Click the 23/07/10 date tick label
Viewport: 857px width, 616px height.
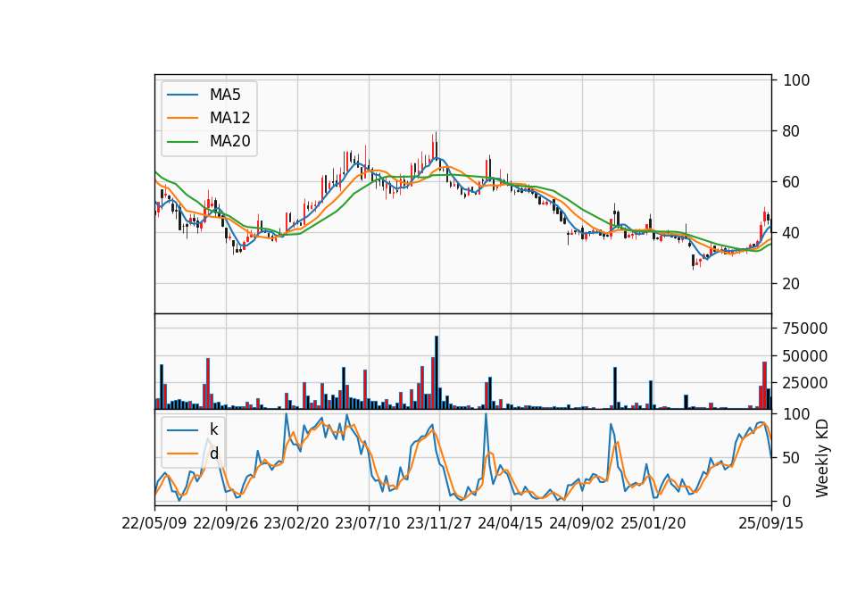pos(368,523)
